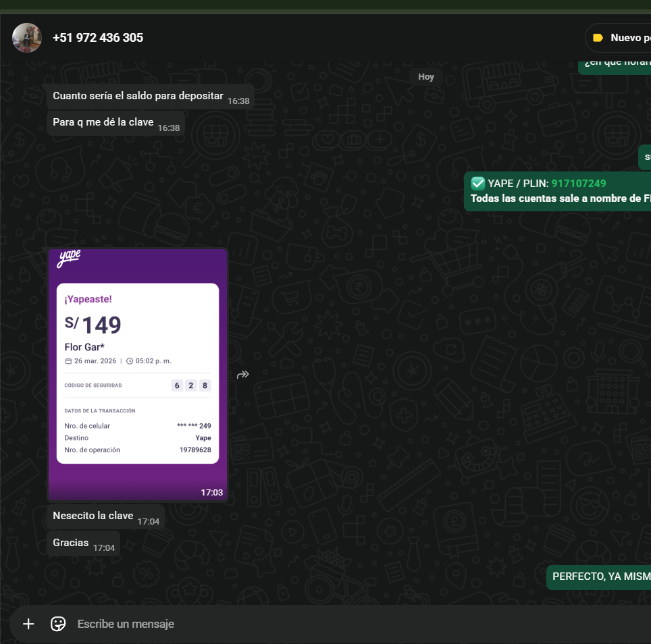Select the "Nesecito la clave" message
This screenshot has width=651, height=644.
click(x=93, y=516)
